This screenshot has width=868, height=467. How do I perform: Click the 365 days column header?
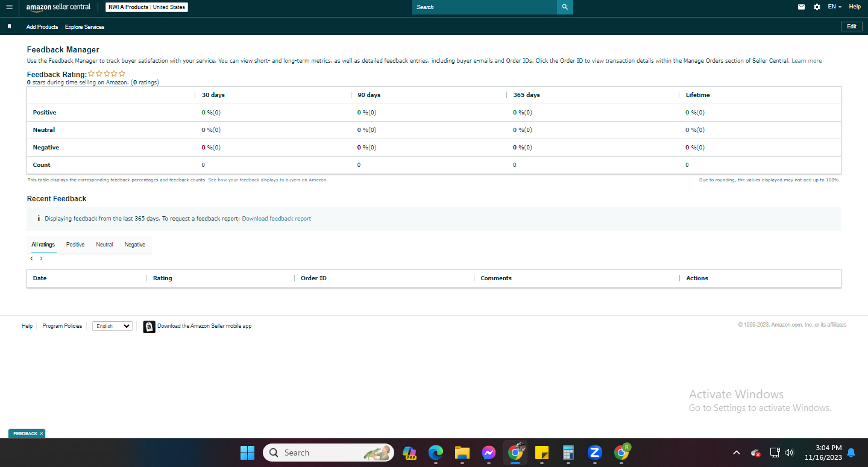[x=527, y=95]
